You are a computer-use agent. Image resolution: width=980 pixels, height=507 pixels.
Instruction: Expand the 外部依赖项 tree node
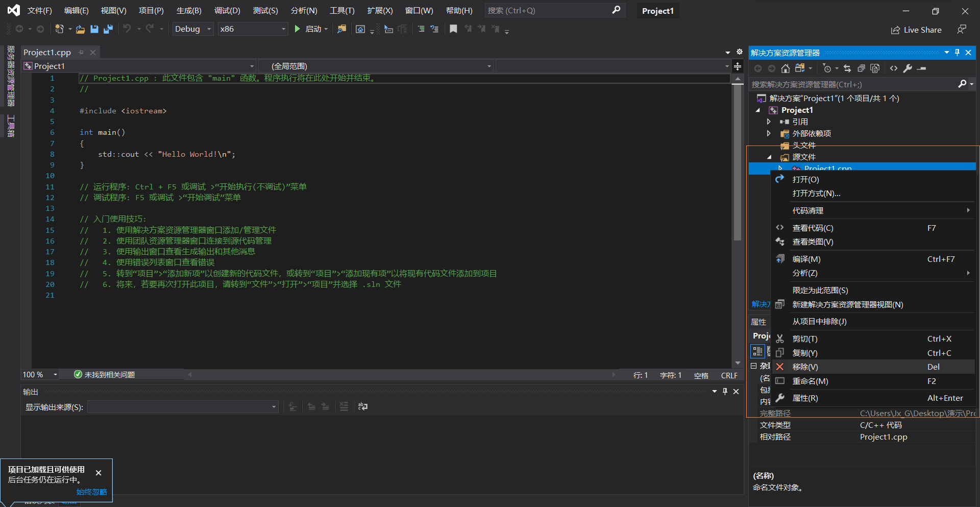[x=769, y=133]
